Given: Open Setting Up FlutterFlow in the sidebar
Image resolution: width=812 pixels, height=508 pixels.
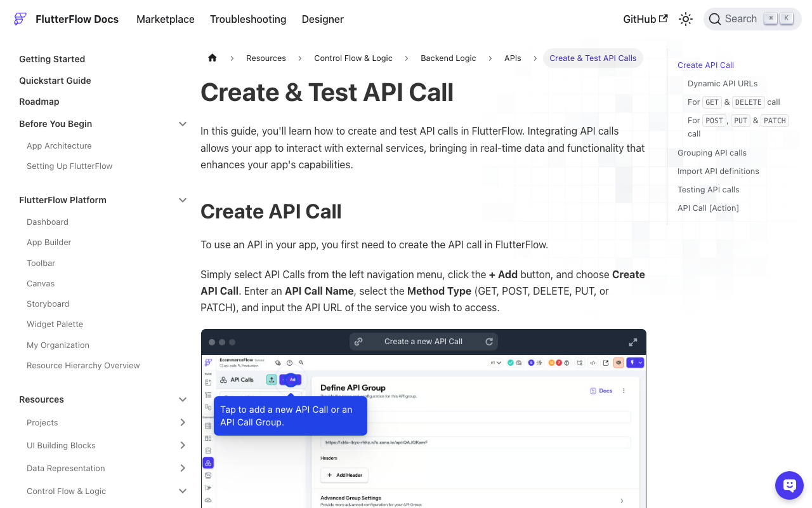Looking at the screenshot, I should (70, 166).
